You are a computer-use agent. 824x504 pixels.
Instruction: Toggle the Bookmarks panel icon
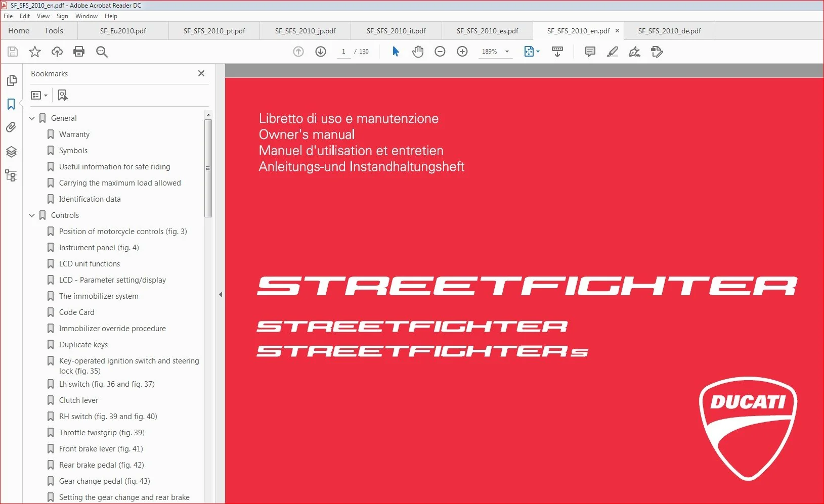pos(11,104)
